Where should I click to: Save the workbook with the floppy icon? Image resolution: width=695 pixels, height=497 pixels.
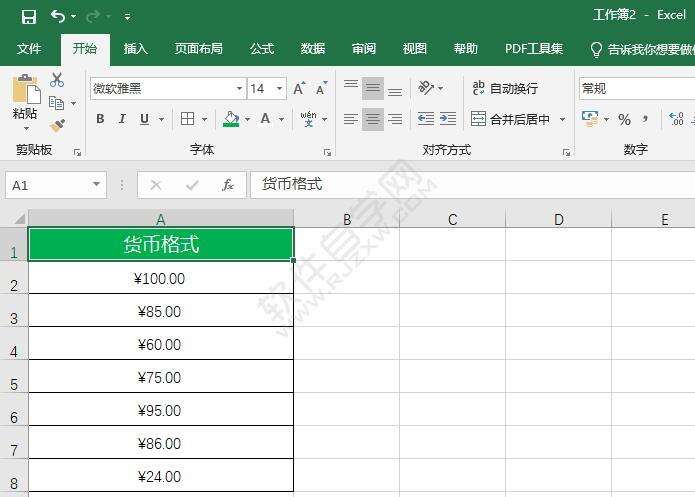[x=29, y=17]
